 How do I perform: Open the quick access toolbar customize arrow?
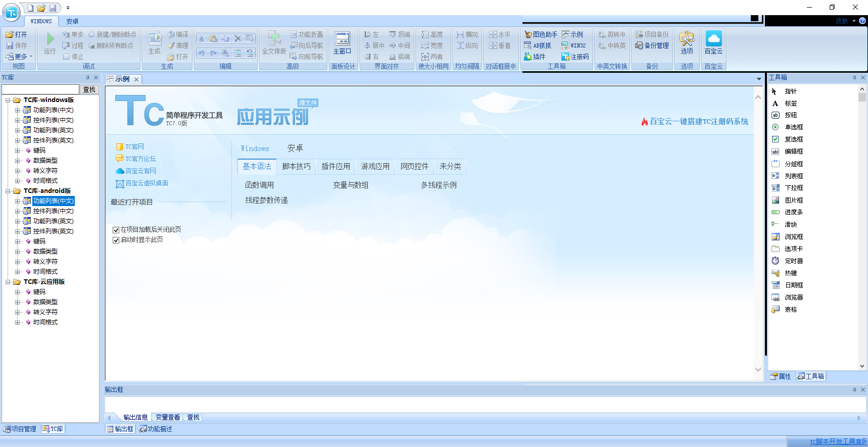pos(68,8)
